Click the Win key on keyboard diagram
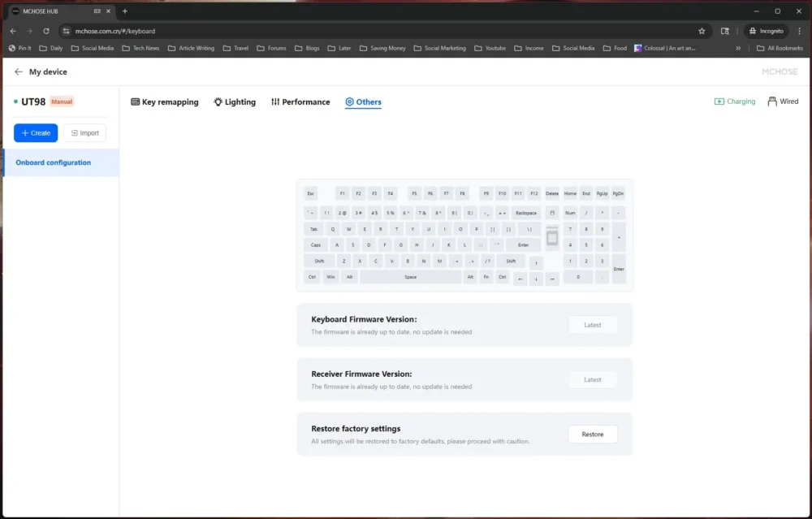 (x=330, y=277)
